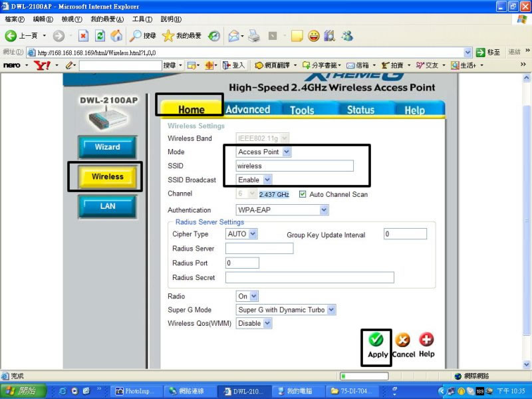This screenshot has width=532, height=399.
Task: Click Internet Explorer quick launch icon
Action: [63, 391]
